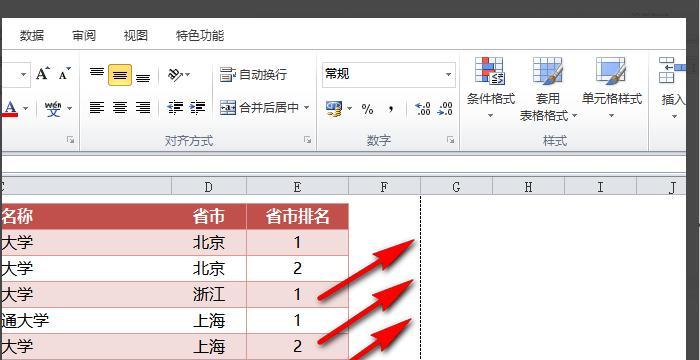Open the 常规 number format dropdown
The height and width of the screenshot is (360, 700).
pyautogui.click(x=449, y=74)
